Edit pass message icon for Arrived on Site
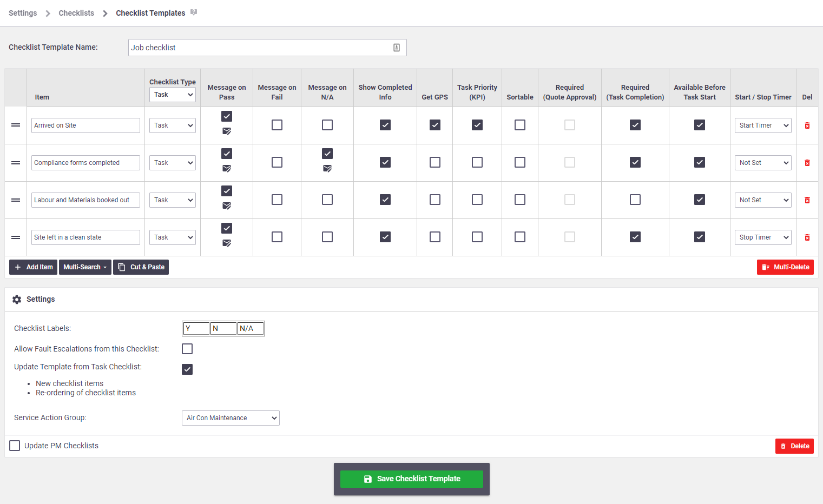The width and height of the screenshot is (823, 504). click(x=227, y=131)
